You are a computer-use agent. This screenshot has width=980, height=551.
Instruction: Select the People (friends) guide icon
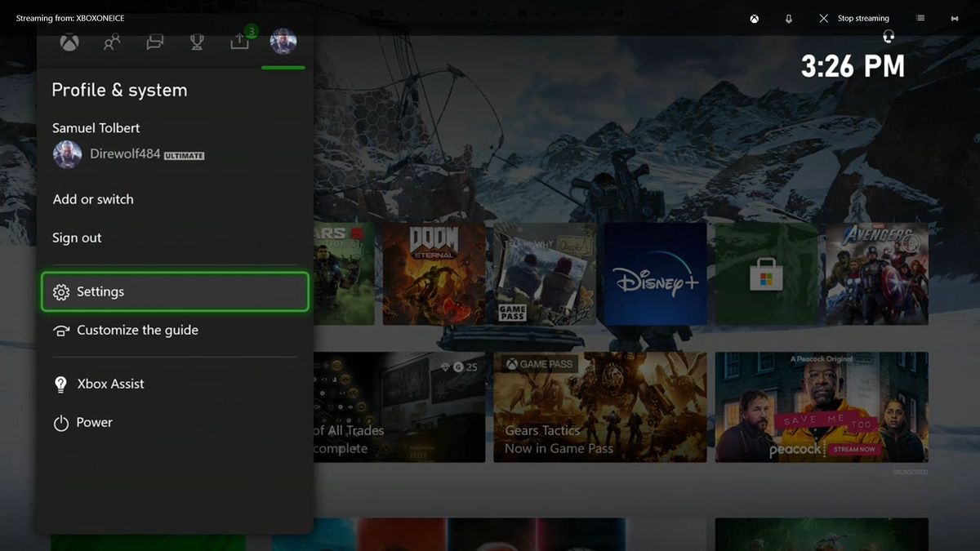click(x=111, y=41)
